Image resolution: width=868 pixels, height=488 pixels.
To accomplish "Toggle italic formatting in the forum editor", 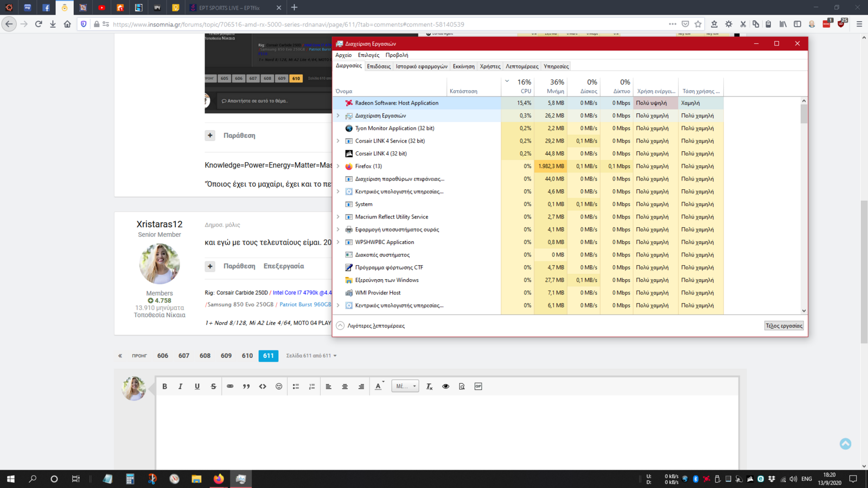I will (x=181, y=387).
